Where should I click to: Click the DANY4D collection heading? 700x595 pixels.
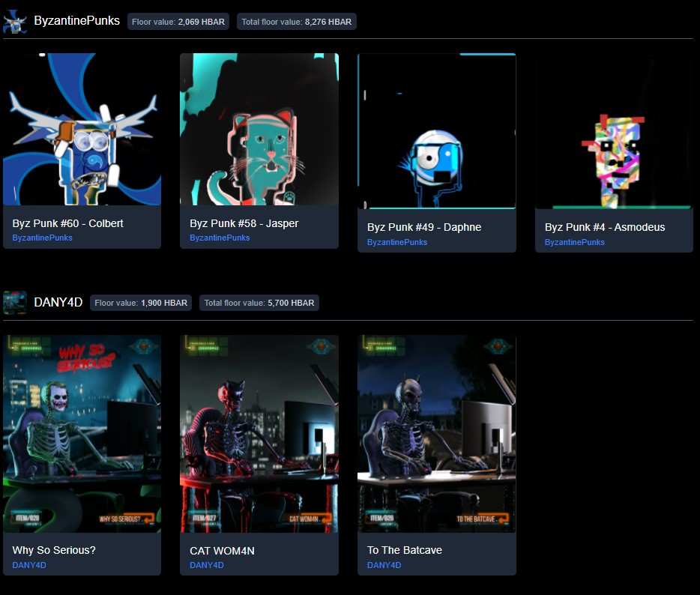58,302
